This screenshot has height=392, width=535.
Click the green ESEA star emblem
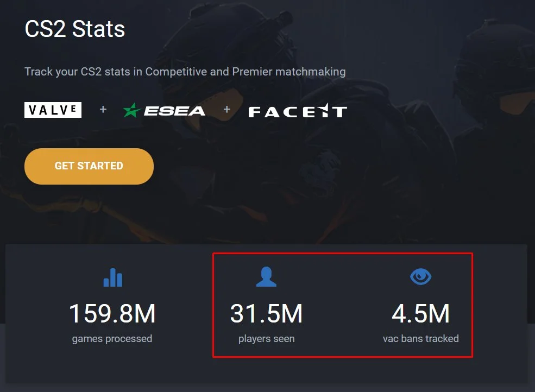(131, 111)
